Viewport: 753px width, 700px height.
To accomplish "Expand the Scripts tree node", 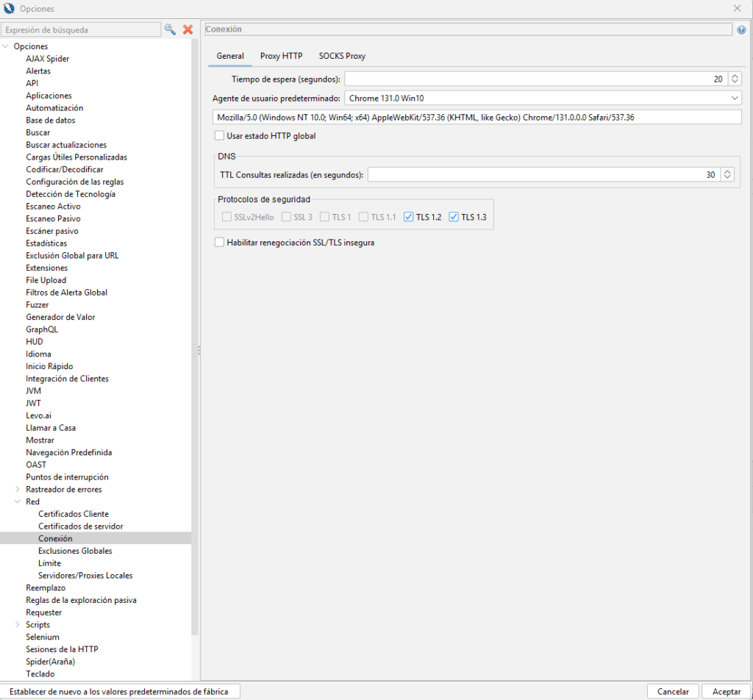I will coord(18,624).
